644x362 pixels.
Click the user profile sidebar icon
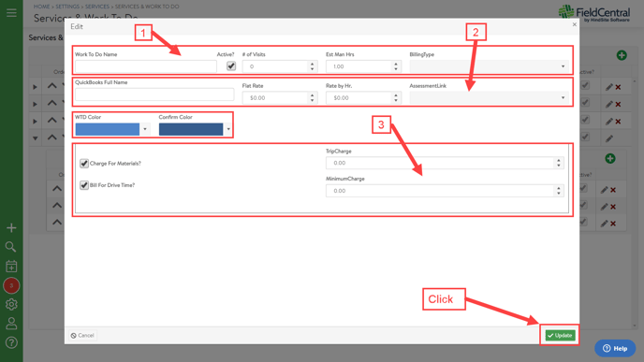(11, 324)
